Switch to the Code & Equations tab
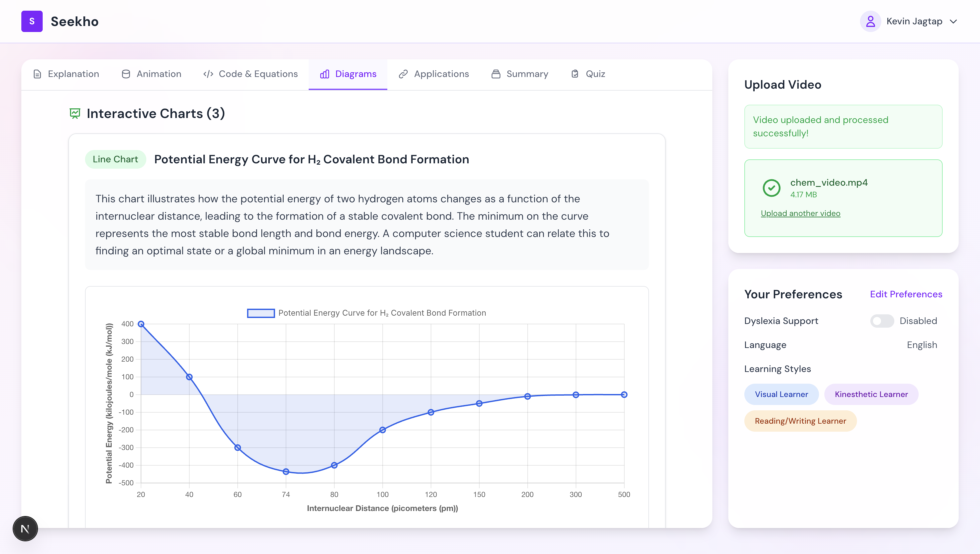Viewport: 980px width, 554px height. [x=250, y=74]
